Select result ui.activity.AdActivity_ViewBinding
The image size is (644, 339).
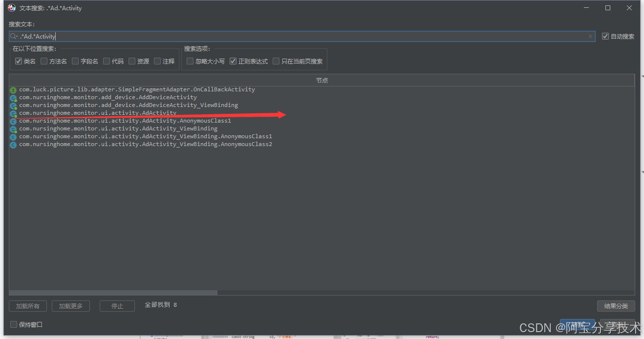tap(118, 129)
